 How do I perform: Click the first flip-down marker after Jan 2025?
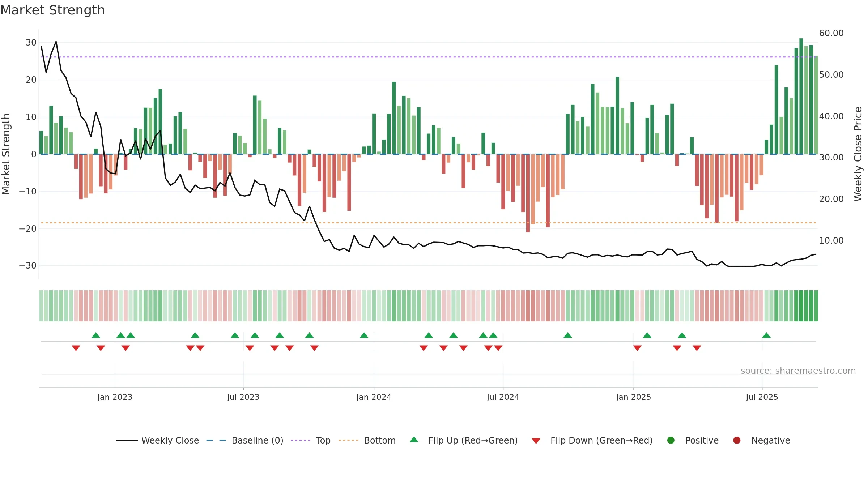click(637, 348)
